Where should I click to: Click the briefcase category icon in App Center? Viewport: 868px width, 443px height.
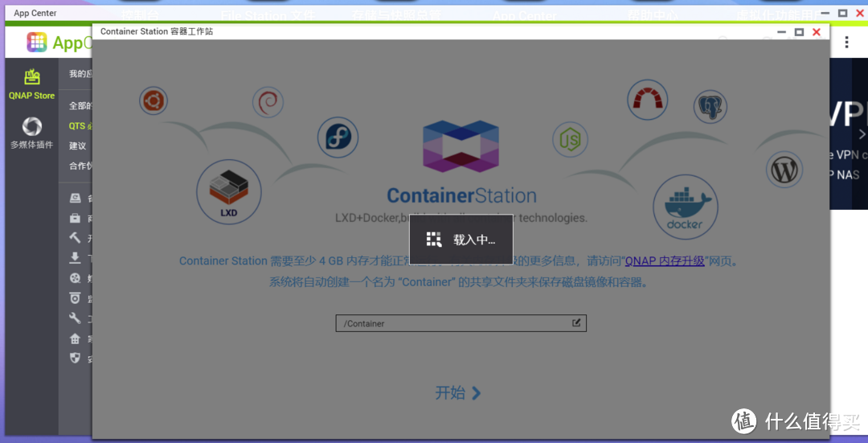[75, 218]
